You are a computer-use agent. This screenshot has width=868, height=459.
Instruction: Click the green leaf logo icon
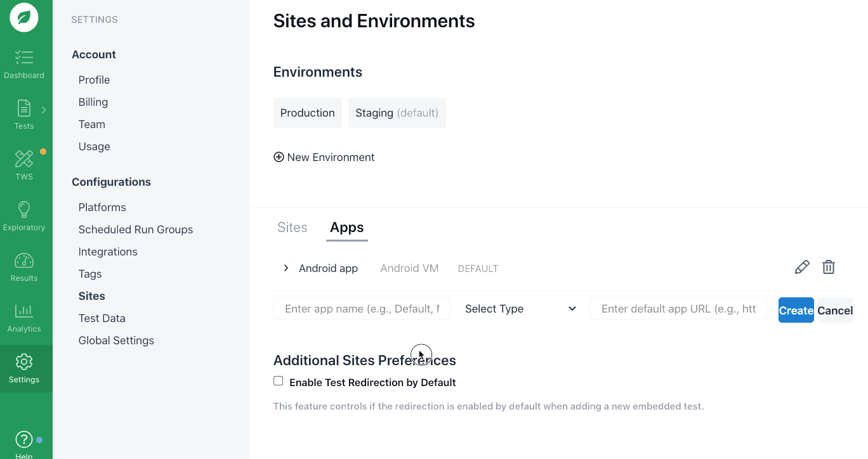(x=24, y=17)
